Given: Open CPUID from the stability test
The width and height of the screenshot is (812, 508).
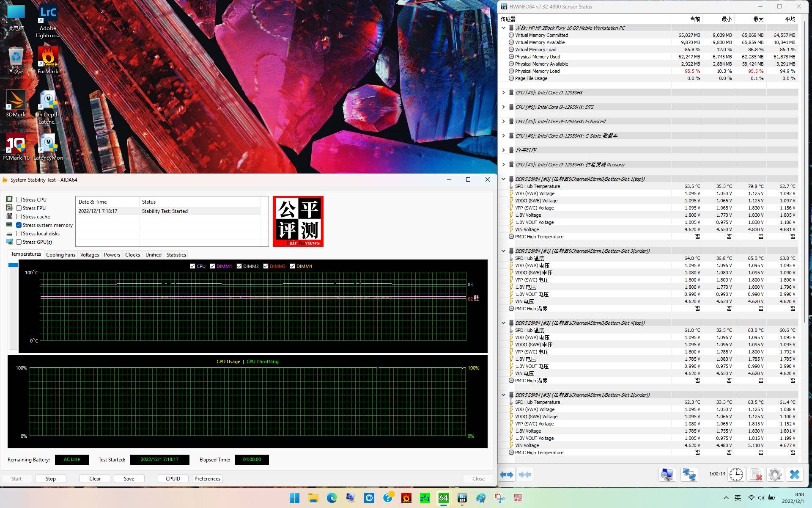Looking at the screenshot, I should [x=173, y=478].
